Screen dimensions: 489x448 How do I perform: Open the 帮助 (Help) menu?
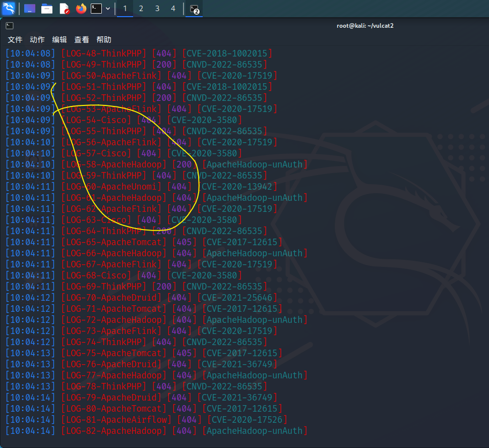click(x=104, y=40)
